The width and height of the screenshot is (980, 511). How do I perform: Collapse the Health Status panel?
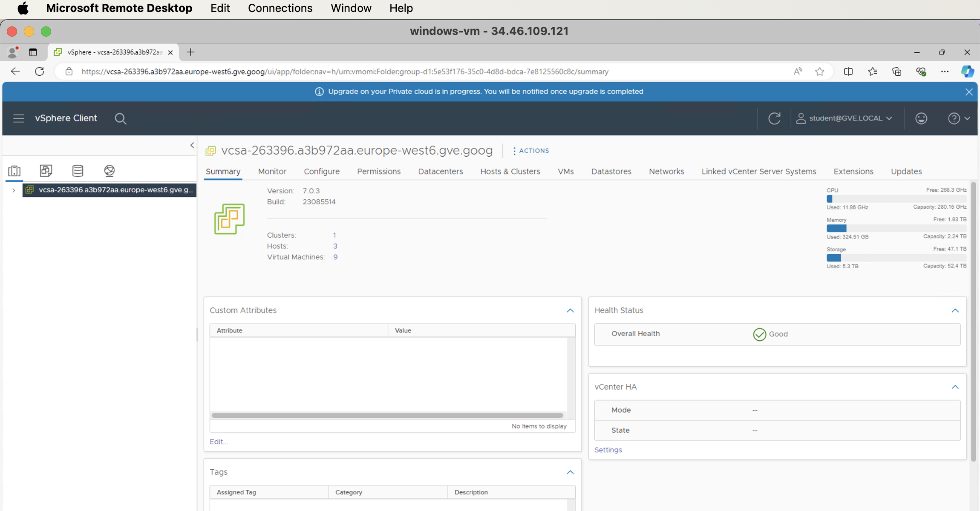point(955,310)
